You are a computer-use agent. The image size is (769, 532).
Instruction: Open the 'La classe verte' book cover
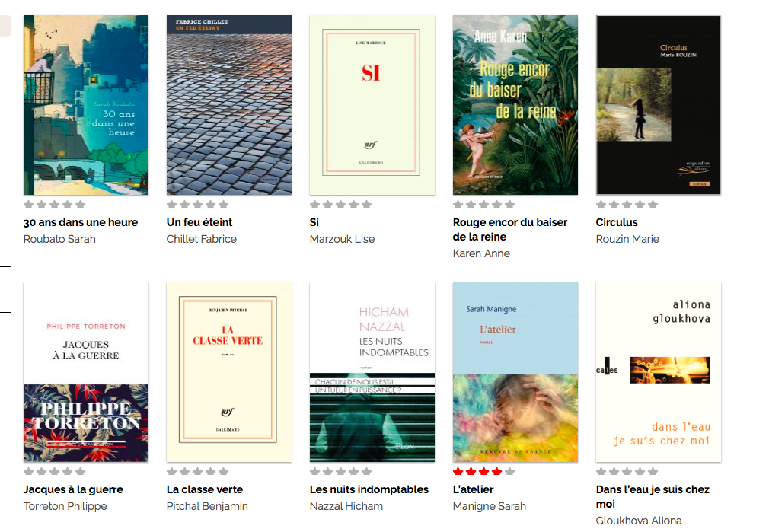click(x=229, y=372)
